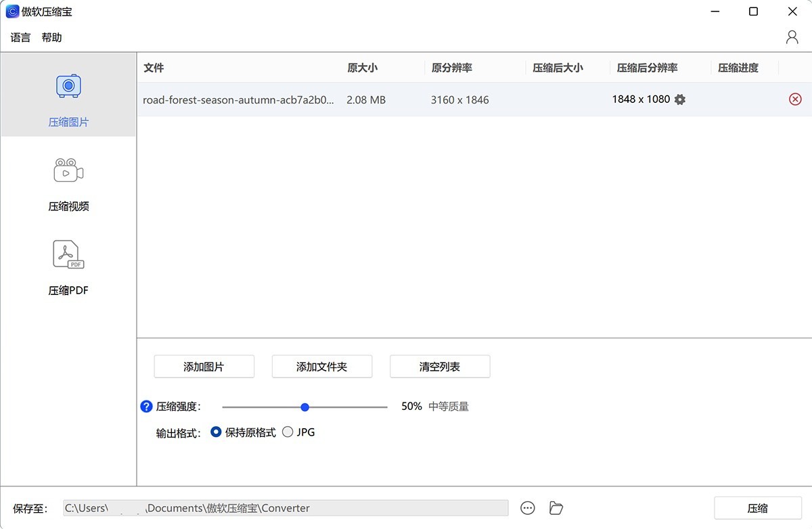Clear the file list with 清空列表

pos(440,366)
